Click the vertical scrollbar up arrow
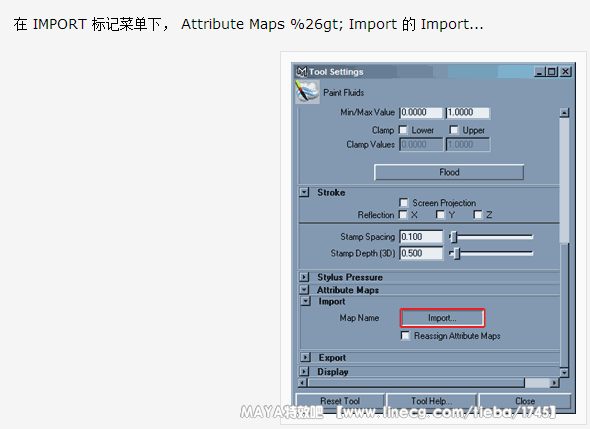The image size is (590, 429). 564,113
